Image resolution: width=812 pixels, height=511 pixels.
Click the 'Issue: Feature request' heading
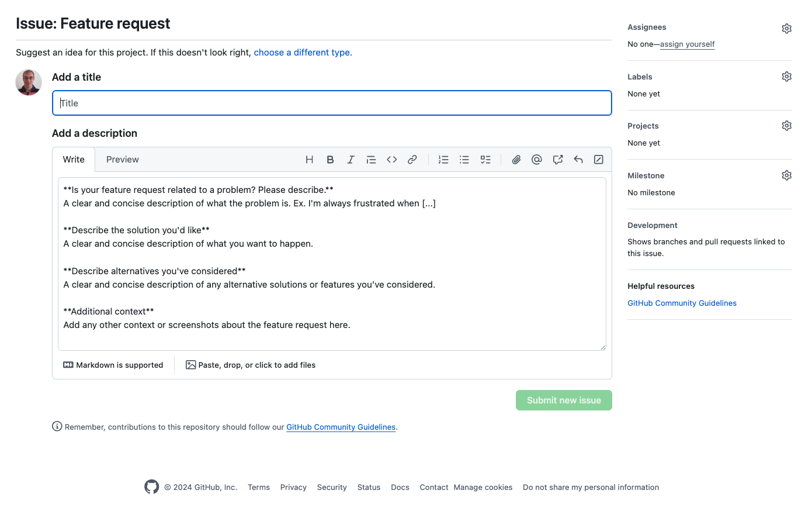pyautogui.click(x=93, y=23)
